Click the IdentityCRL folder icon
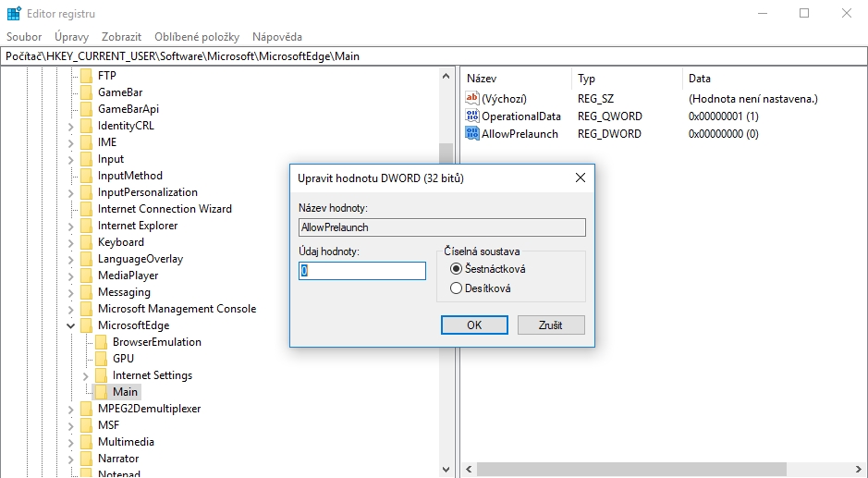Viewport: 868px width, 478px height. tap(86, 125)
